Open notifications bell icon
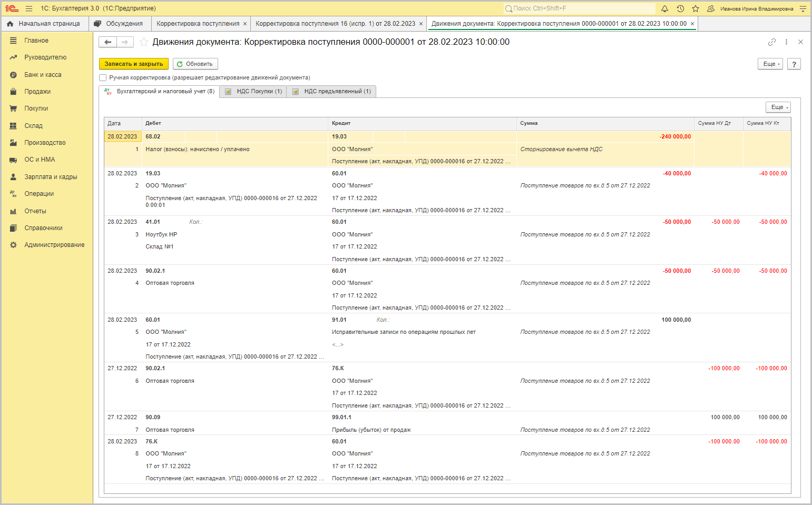The width and height of the screenshot is (812, 505). pos(664,8)
